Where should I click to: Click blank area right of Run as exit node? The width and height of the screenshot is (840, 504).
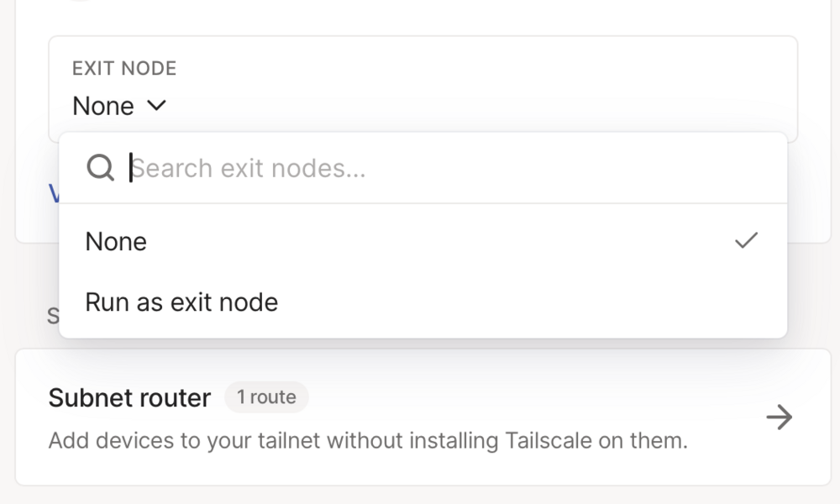click(x=530, y=302)
